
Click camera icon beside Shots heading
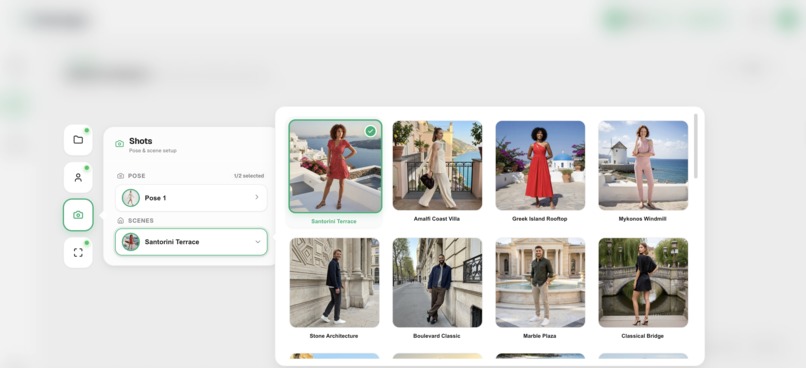tap(119, 144)
